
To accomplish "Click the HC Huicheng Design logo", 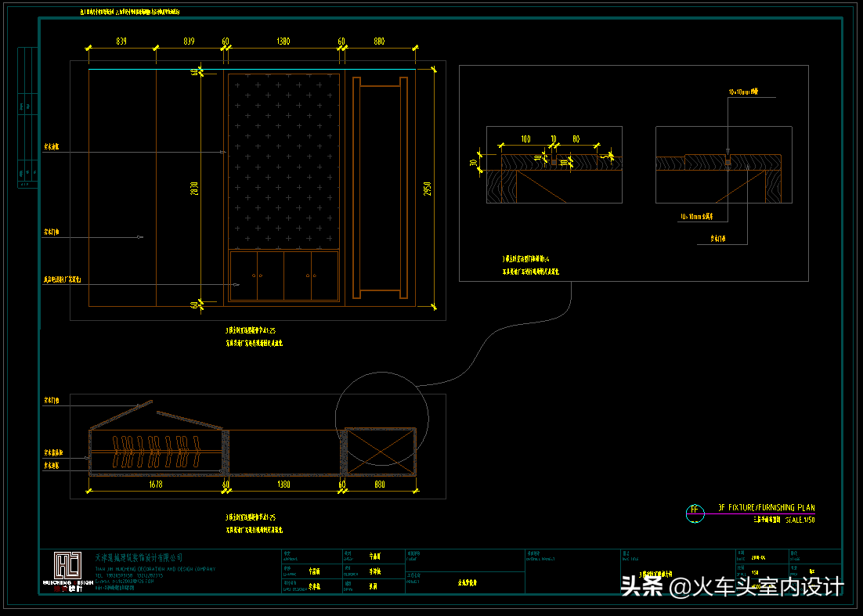I will point(68,571).
